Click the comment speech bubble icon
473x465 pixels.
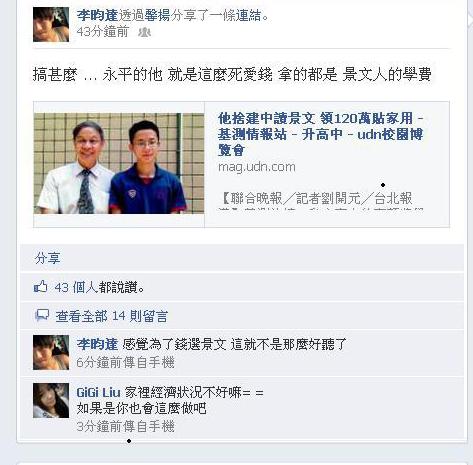tap(42, 315)
